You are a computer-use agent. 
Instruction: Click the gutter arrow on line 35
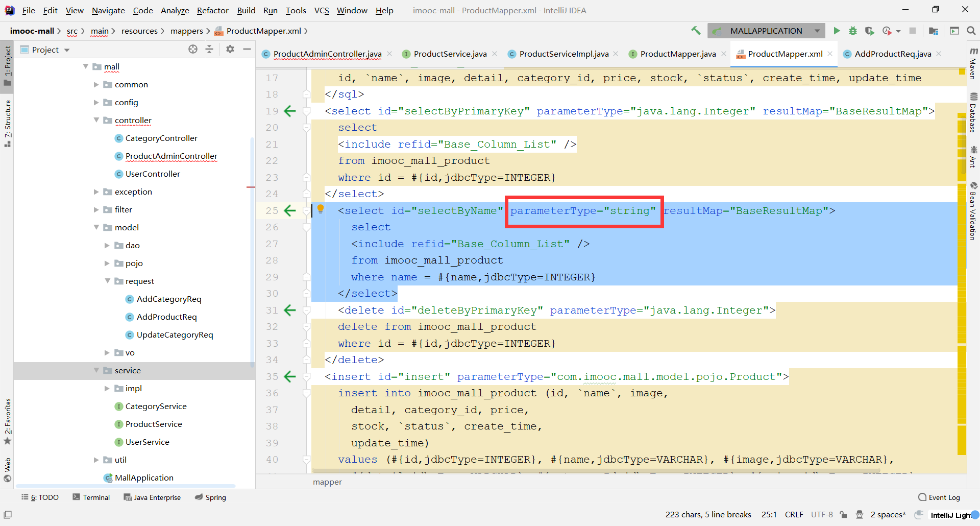[x=290, y=376]
